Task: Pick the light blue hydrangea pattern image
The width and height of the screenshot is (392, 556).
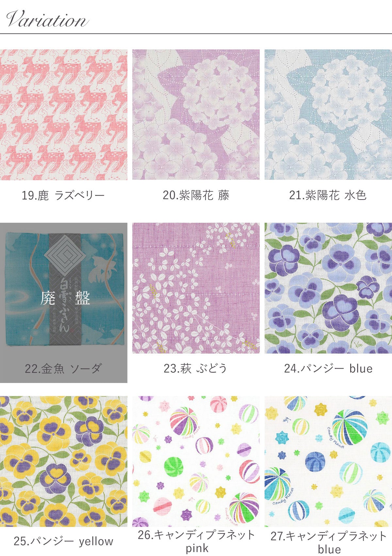Action: 328,114
